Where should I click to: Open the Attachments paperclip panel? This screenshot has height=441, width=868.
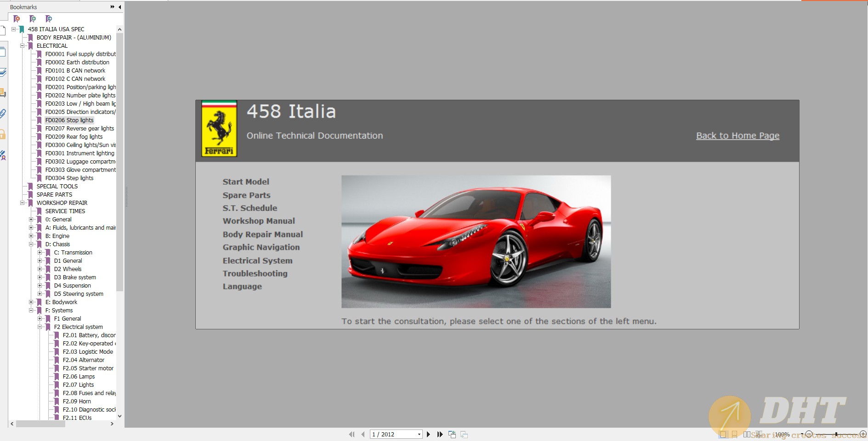3,113
